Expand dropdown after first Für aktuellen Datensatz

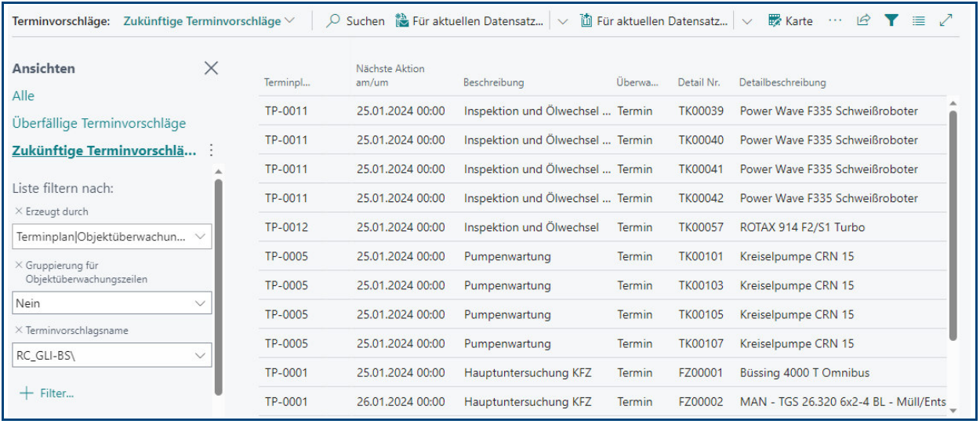pyautogui.click(x=563, y=21)
